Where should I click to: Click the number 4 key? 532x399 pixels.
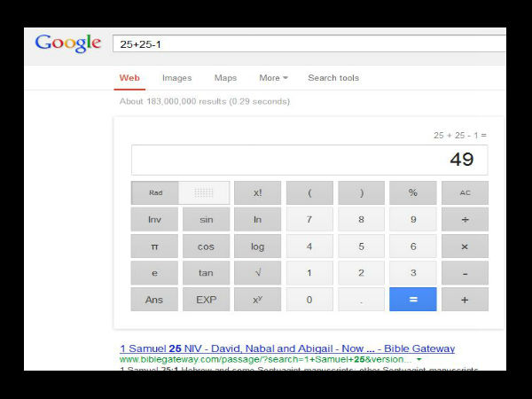(309, 246)
